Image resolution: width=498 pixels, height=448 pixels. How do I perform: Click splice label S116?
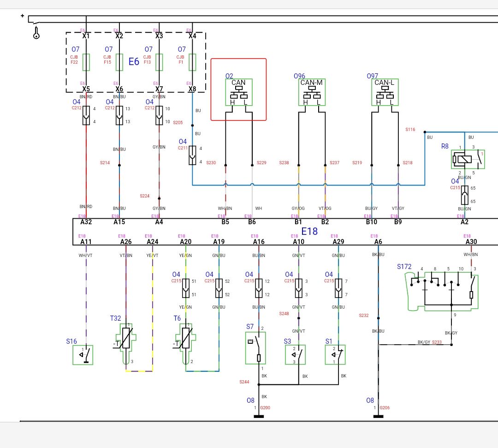coord(410,130)
